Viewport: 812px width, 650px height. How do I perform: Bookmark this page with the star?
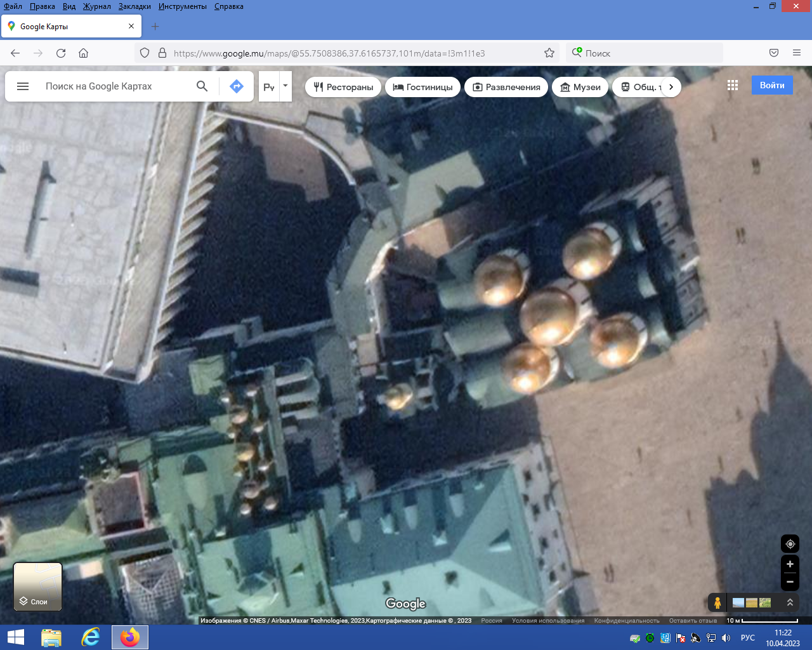(549, 53)
